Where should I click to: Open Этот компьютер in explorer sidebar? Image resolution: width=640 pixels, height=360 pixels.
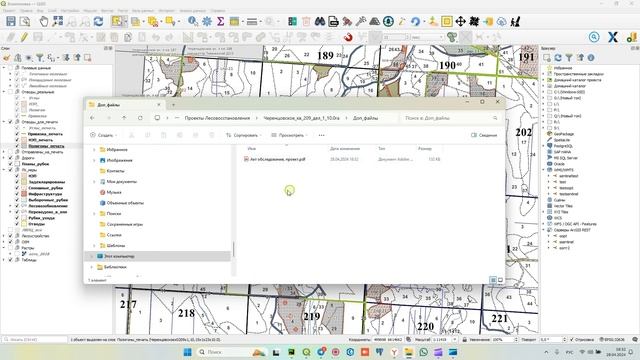point(119,256)
